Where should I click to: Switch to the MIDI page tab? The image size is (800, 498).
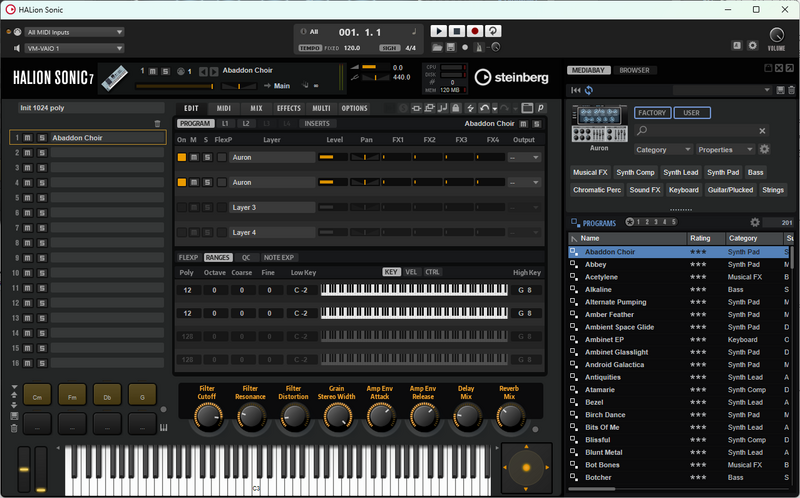click(223, 108)
